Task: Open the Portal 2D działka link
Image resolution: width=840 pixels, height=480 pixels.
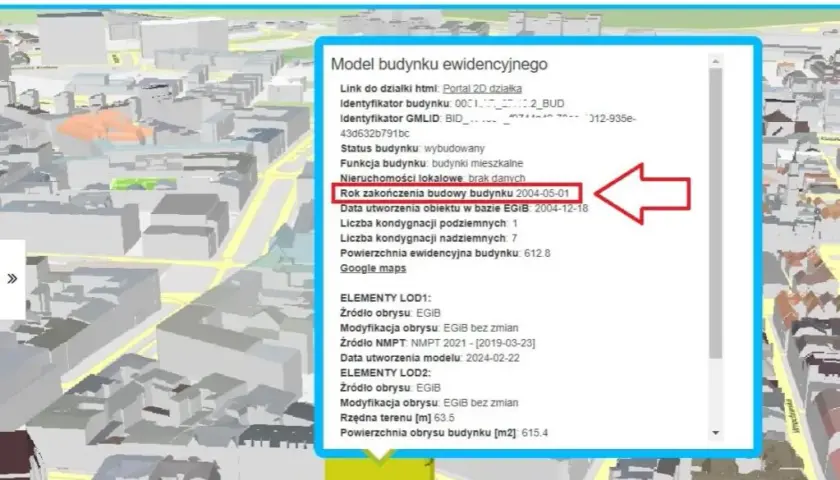Action: (x=482, y=88)
